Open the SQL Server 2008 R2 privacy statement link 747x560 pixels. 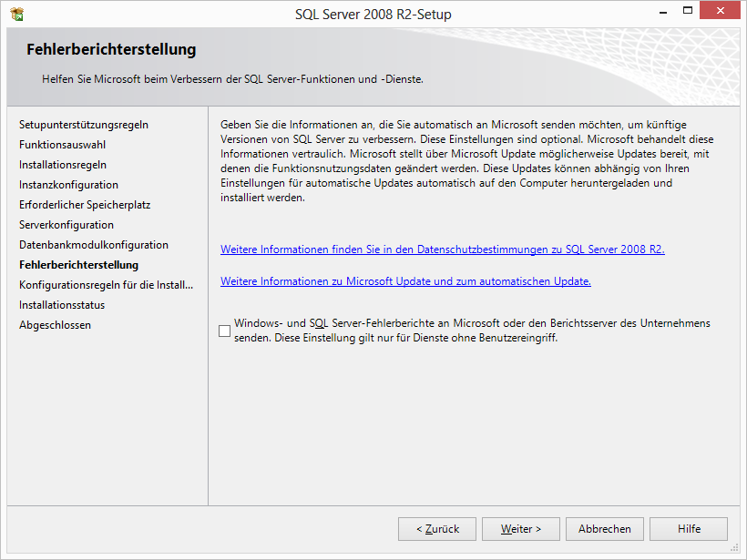tap(443, 249)
